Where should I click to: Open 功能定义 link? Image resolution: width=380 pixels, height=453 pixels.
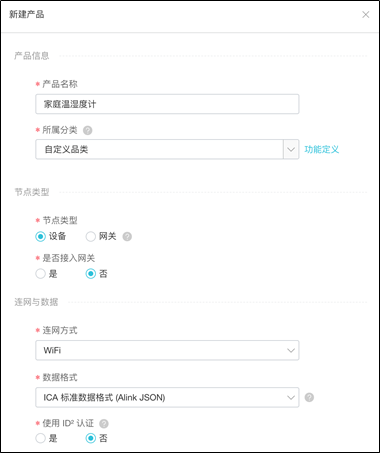321,149
